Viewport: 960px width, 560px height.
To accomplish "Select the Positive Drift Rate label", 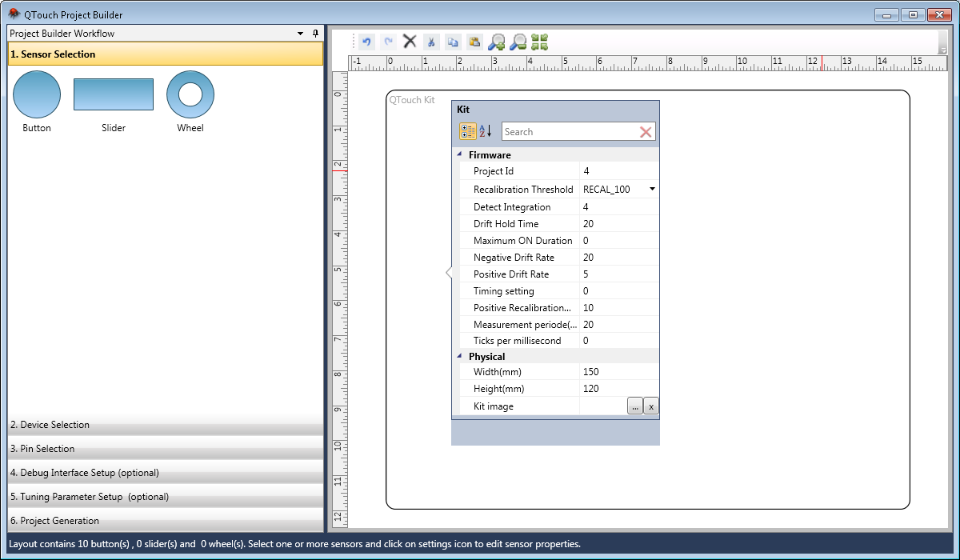I will click(511, 274).
